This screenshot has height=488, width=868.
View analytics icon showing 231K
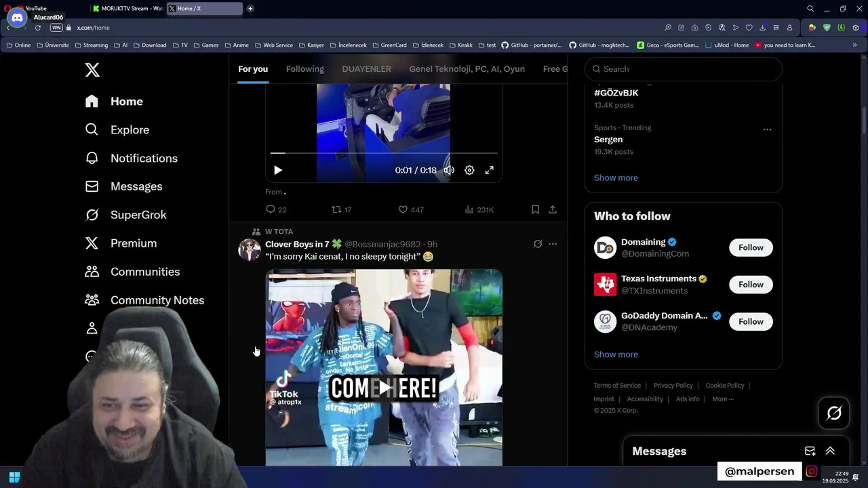pyautogui.click(x=469, y=209)
